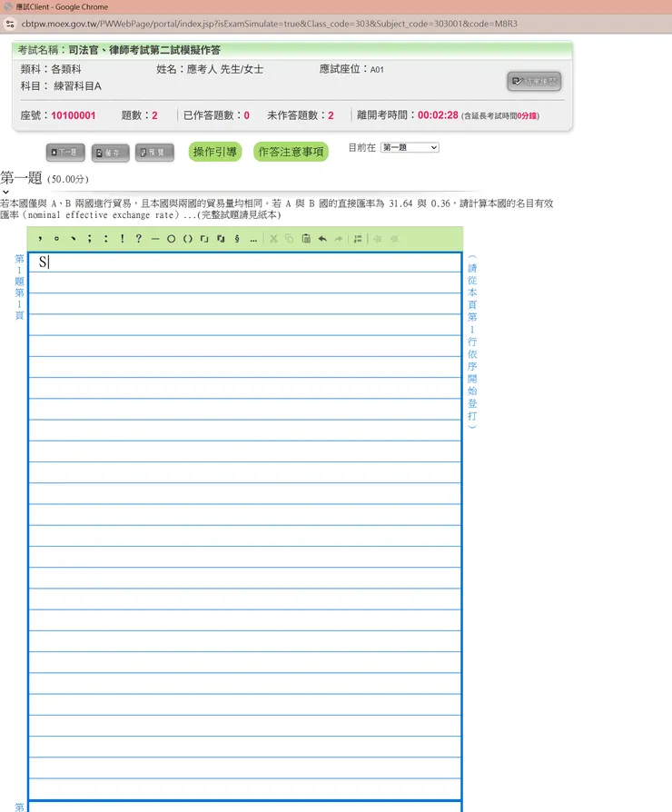Insert a colon symbol
This screenshot has height=812, width=672.
106,239
